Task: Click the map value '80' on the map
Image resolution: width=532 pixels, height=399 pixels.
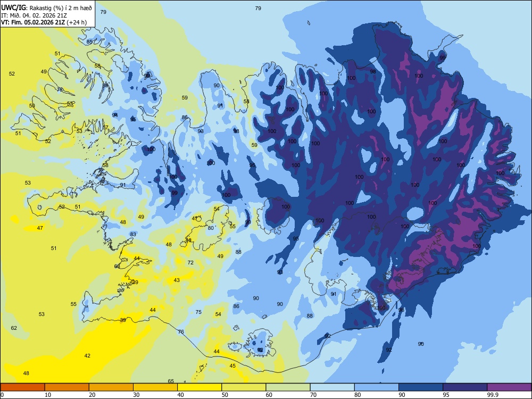Action: pos(211,228)
